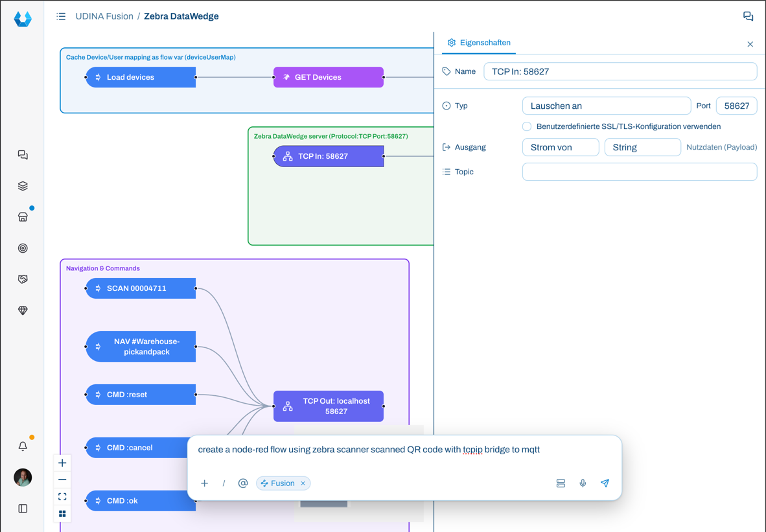Click the Port field 58627
Viewport: 766px width, 532px height.
[736, 106]
